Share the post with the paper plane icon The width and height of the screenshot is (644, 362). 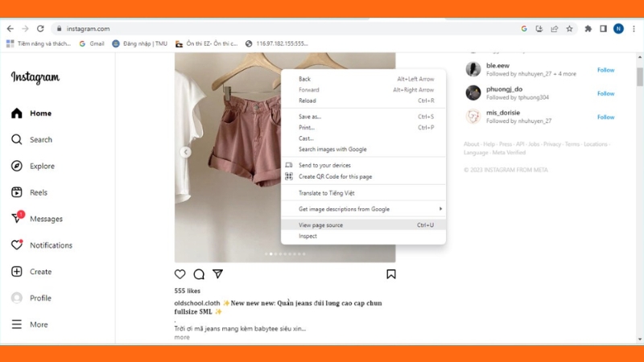click(x=217, y=274)
